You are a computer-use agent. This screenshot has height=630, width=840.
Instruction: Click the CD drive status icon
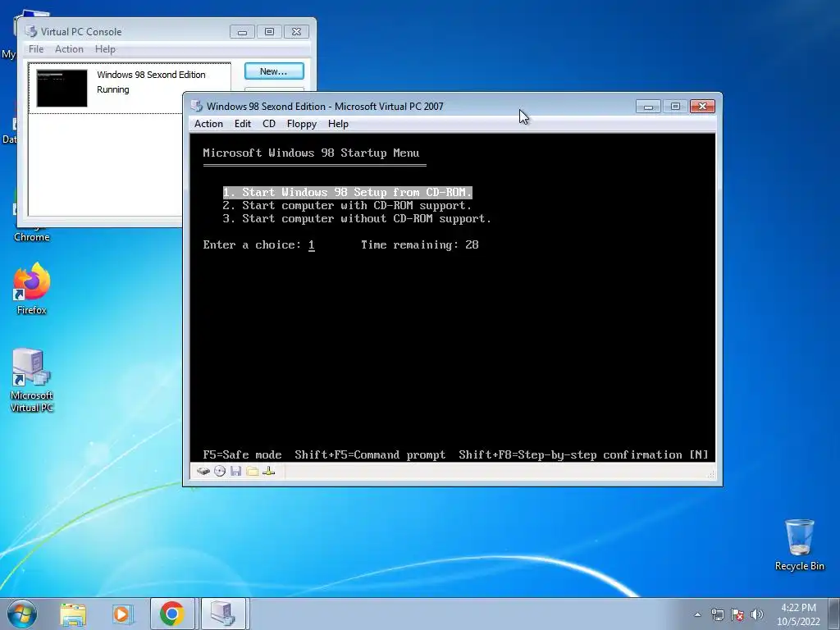click(220, 471)
